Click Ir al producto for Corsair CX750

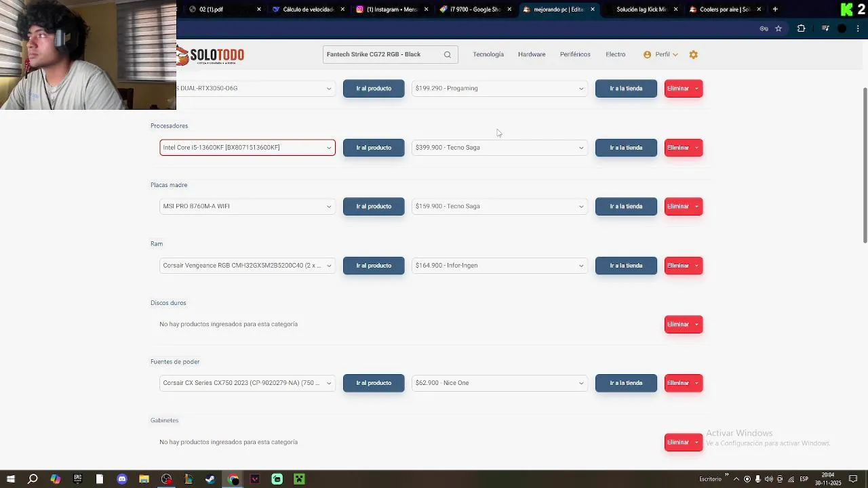pos(374,383)
